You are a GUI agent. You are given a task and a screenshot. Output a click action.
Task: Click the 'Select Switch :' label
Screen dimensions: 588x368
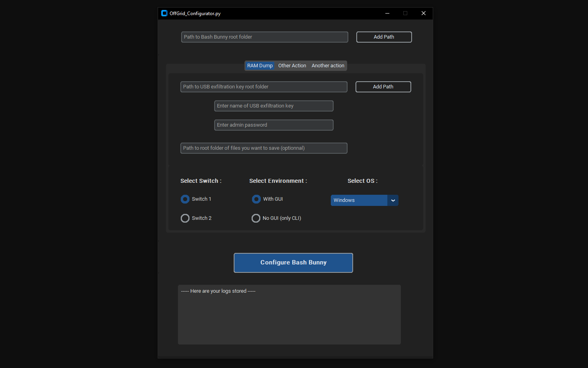[201, 181]
